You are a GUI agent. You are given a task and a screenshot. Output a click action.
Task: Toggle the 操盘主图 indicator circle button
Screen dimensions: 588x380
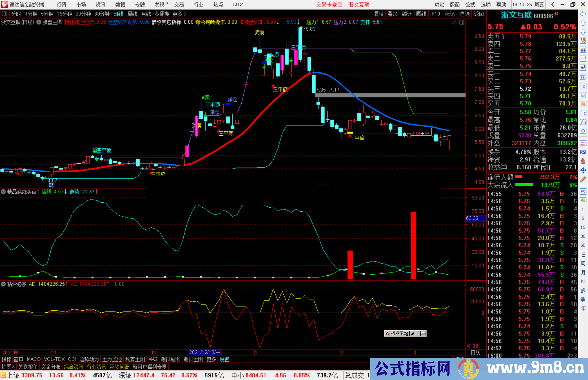pos(39,22)
